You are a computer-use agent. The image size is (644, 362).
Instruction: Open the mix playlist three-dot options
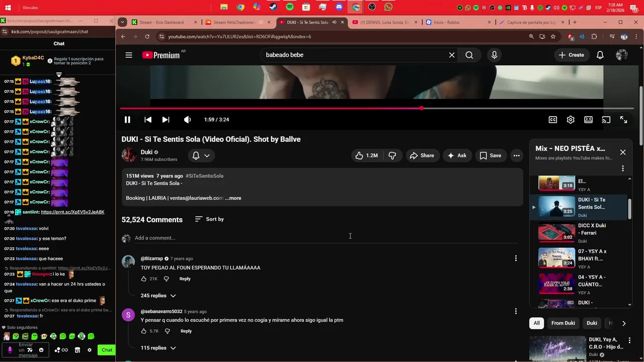click(623, 168)
